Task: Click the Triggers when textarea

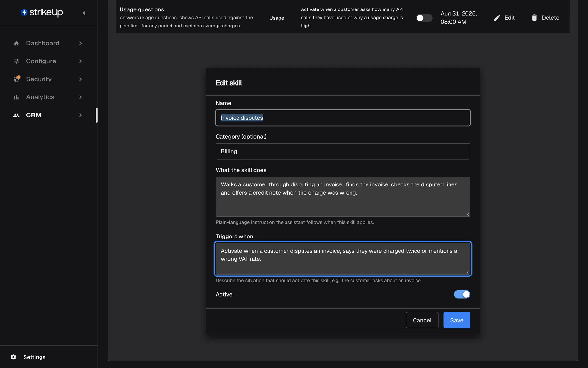Action: tap(343, 259)
